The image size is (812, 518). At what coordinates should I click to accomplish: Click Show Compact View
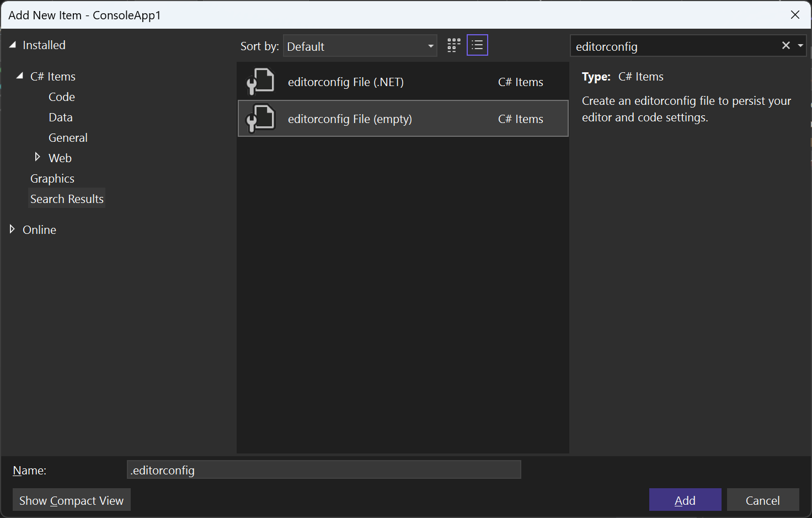(x=71, y=500)
